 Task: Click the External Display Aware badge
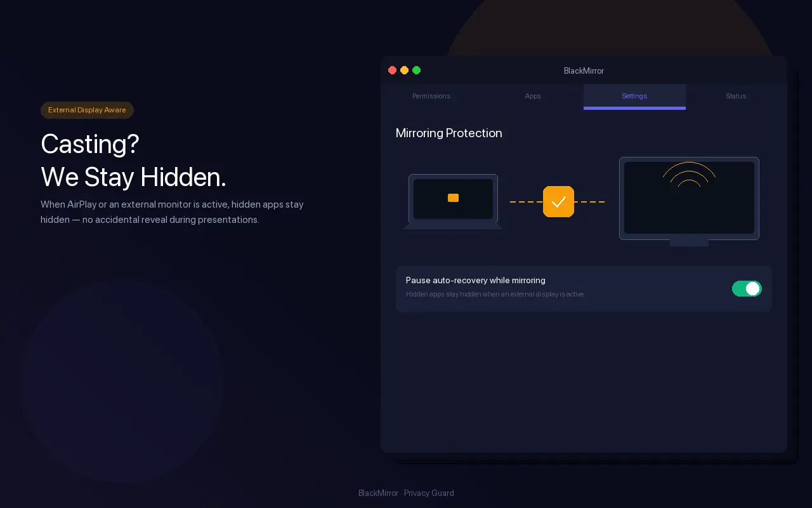tap(87, 110)
